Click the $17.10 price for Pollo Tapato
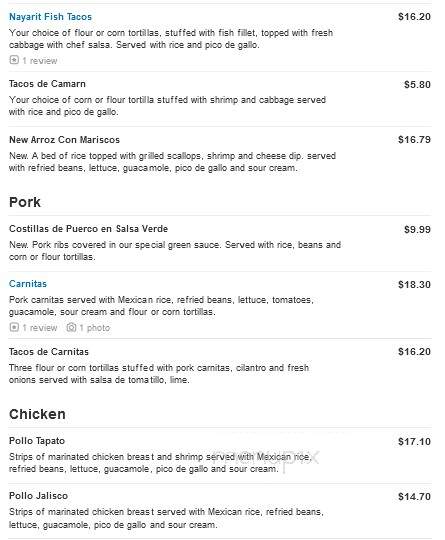445x540 pixels. coord(414,441)
